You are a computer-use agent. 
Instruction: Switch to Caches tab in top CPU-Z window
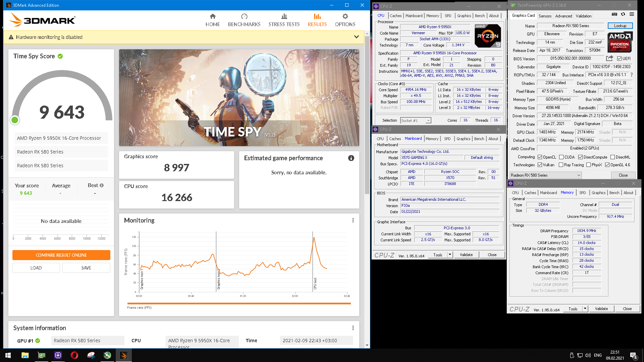click(395, 16)
